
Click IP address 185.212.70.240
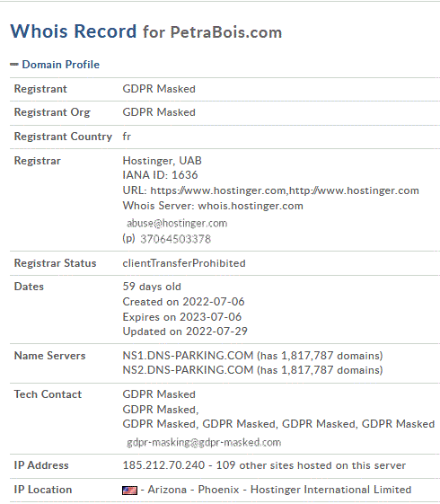pyautogui.click(x=163, y=465)
